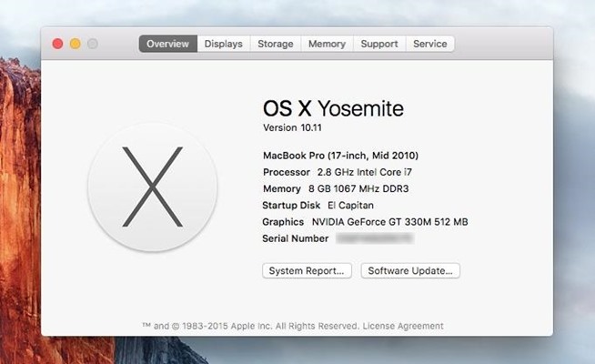The height and width of the screenshot is (364, 595).
Task: Click the OS X Yosemite heading
Action: pyautogui.click(x=333, y=108)
